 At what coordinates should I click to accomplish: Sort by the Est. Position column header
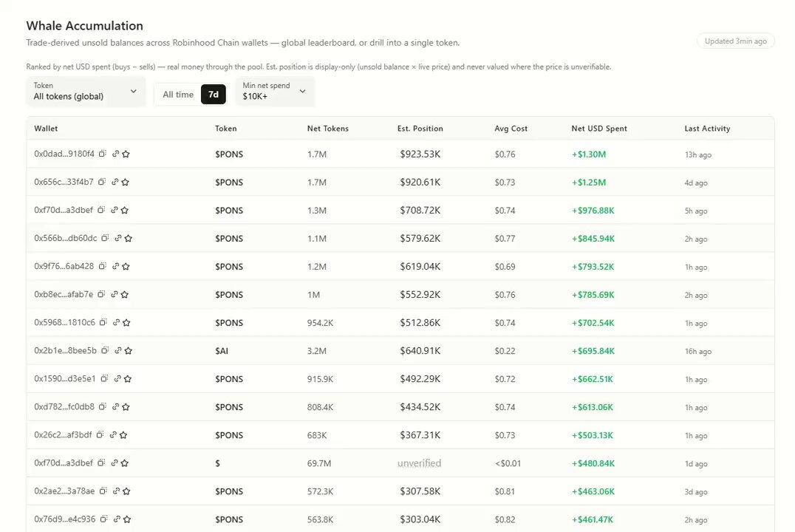click(x=420, y=129)
